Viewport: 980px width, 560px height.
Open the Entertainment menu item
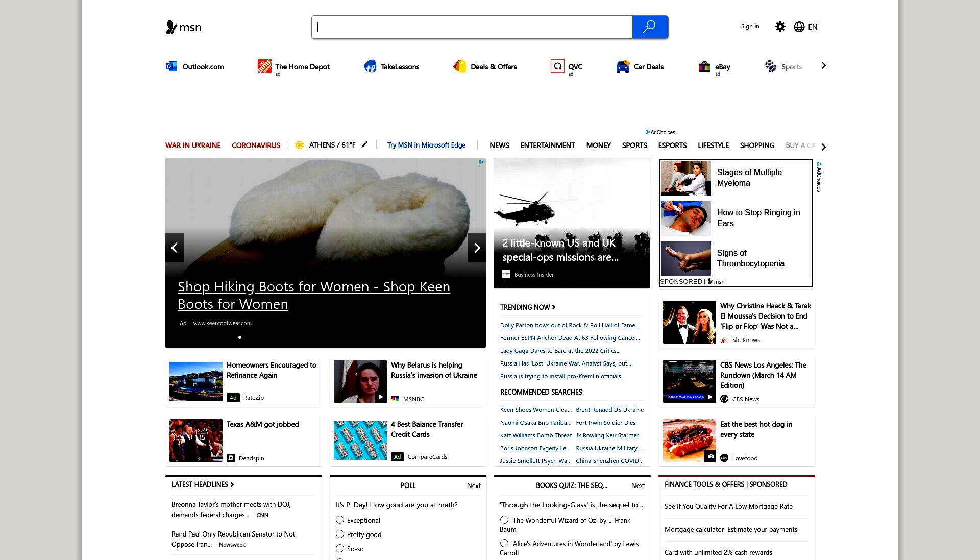click(x=548, y=145)
